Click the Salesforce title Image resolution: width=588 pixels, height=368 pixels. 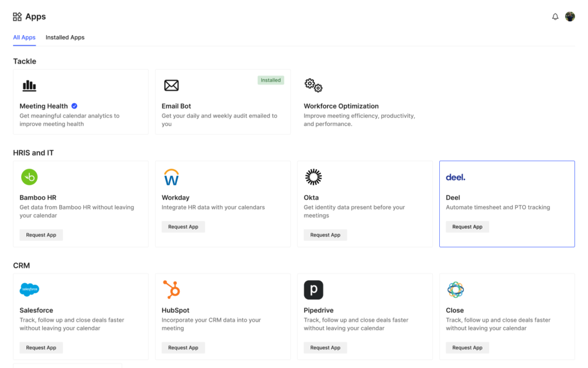[36, 310]
